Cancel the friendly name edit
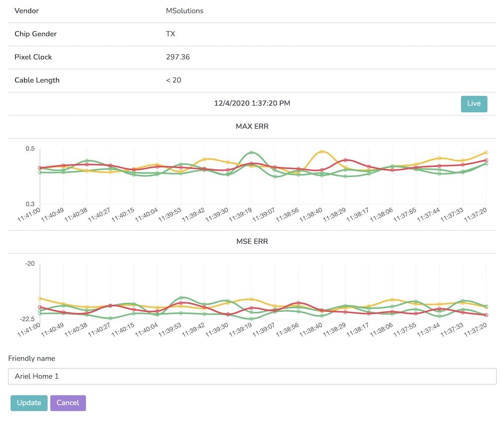Screen dimensions: 504x421 (x=68, y=403)
